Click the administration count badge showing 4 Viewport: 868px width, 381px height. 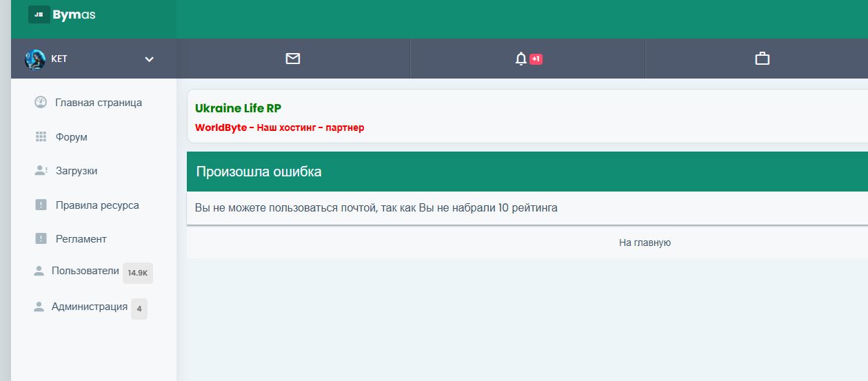tap(139, 309)
